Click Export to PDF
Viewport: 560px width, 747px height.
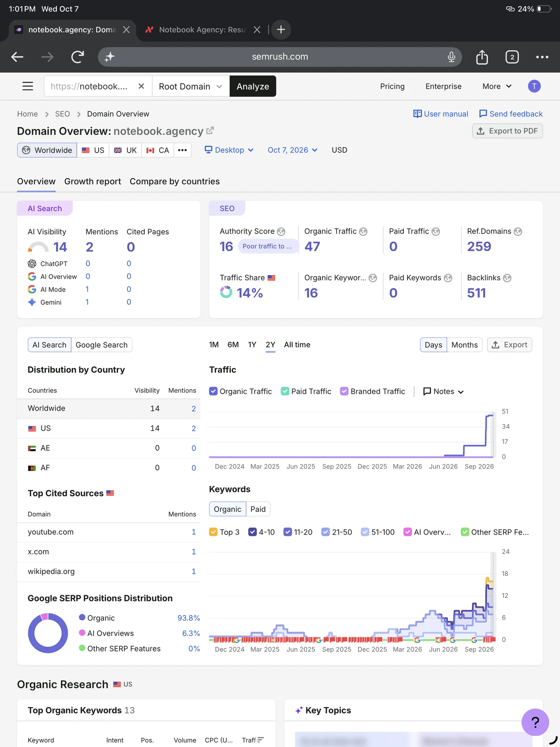click(x=507, y=131)
